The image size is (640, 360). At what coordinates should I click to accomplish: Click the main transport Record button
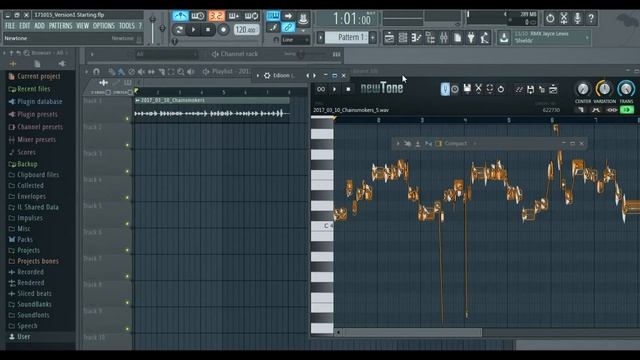[x=223, y=29]
